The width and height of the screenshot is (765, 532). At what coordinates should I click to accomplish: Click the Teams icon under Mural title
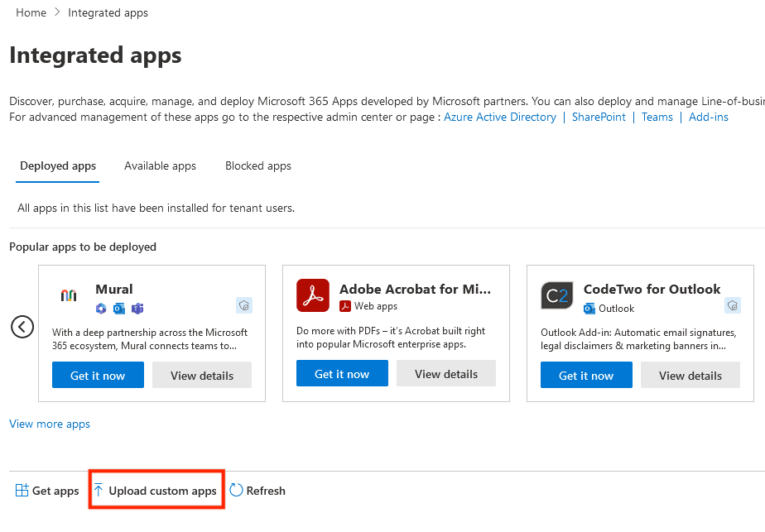pyautogui.click(x=137, y=308)
